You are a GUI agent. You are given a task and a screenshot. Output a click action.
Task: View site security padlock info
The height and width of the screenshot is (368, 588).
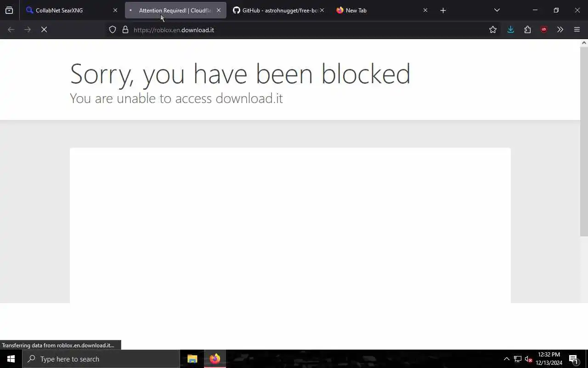[125, 30]
